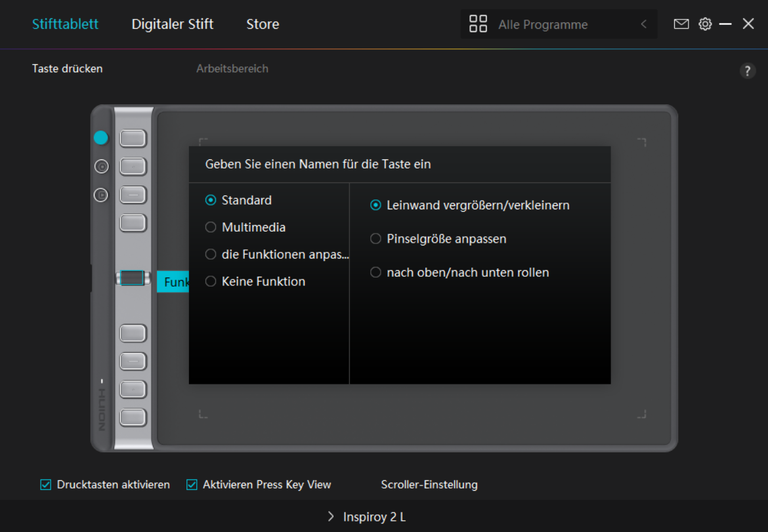The height and width of the screenshot is (532, 768).
Task: Select the filled cyan circle mode indicator
Action: [x=100, y=138]
